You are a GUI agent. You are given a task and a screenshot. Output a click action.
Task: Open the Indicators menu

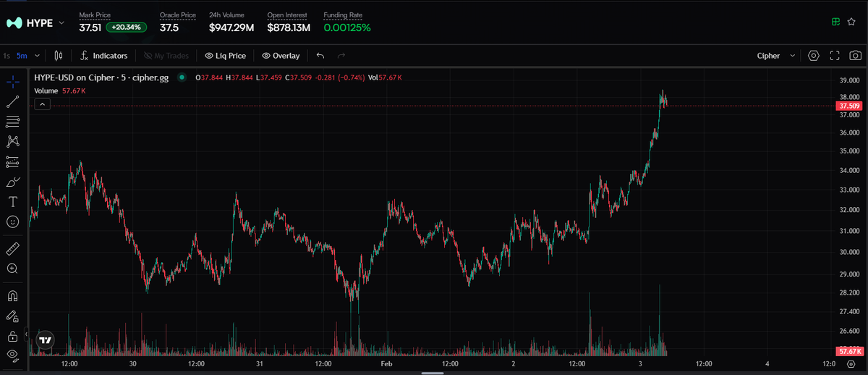point(103,56)
